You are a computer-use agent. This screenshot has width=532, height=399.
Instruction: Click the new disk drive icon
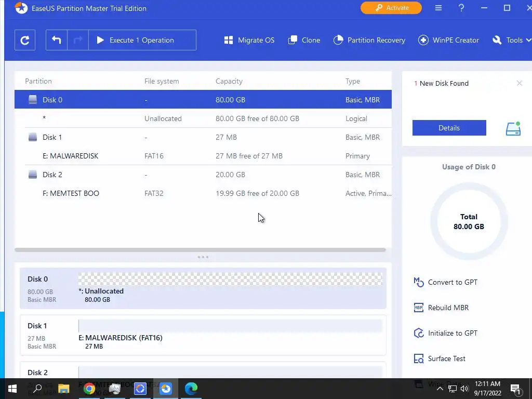513,129
